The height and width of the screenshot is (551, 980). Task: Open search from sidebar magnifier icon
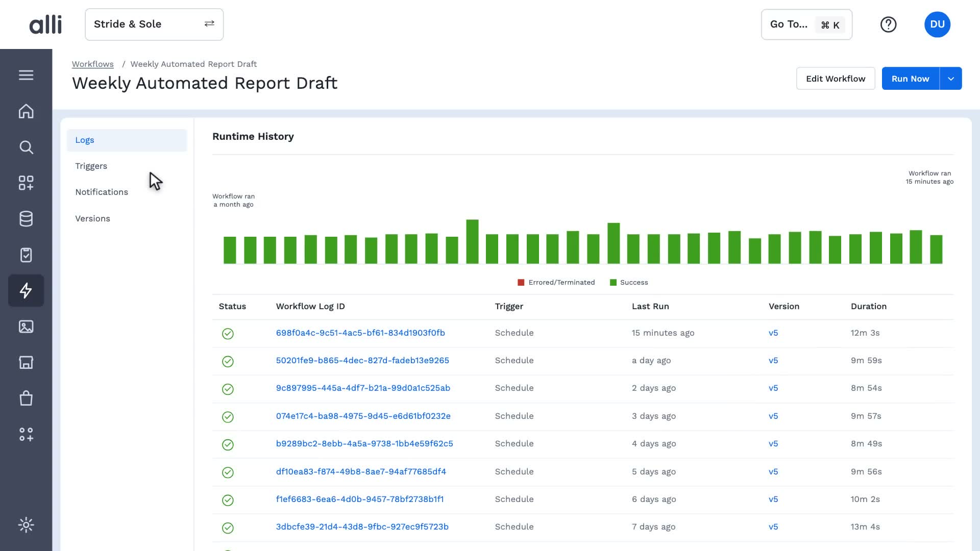pos(26,147)
